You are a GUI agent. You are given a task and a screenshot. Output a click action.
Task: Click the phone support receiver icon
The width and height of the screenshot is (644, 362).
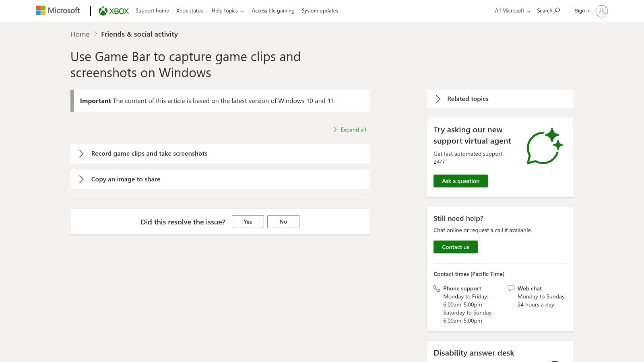click(437, 288)
